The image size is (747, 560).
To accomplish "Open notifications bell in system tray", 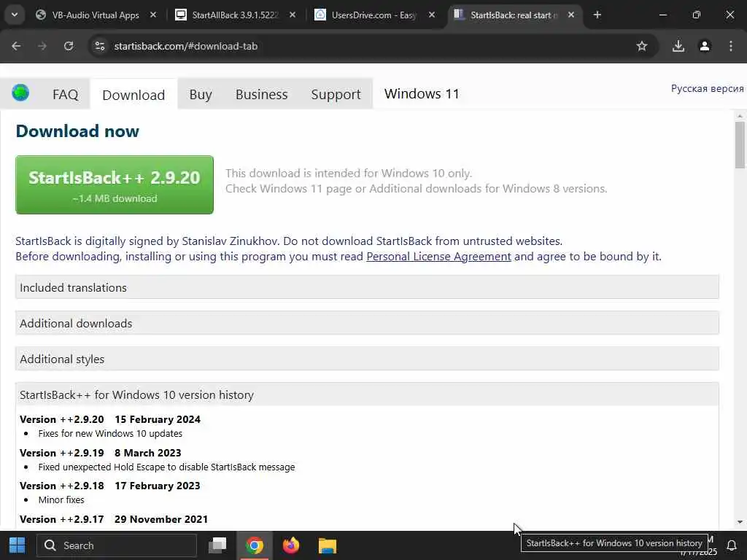I will coord(732,545).
